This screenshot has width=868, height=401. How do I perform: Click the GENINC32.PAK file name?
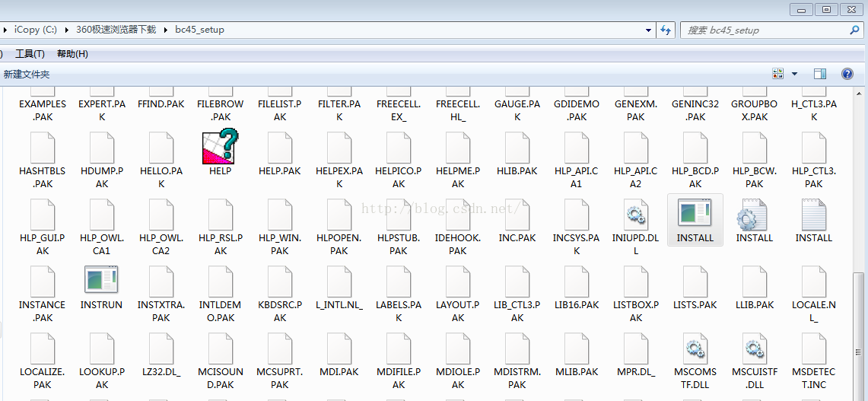pyautogui.click(x=695, y=110)
